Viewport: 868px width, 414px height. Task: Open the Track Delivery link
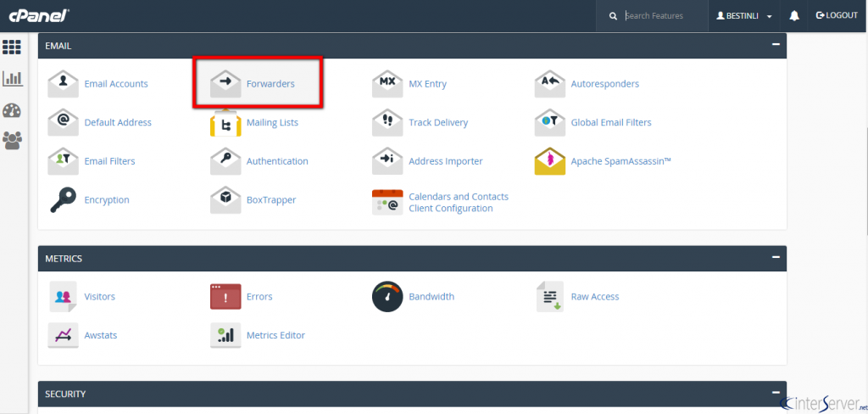tap(437, 122)
